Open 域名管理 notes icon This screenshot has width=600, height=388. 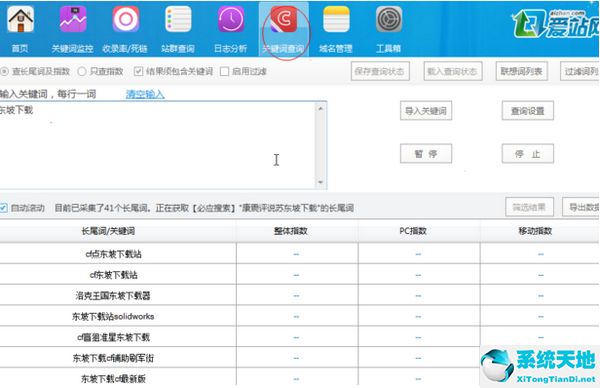pos(336,20)
